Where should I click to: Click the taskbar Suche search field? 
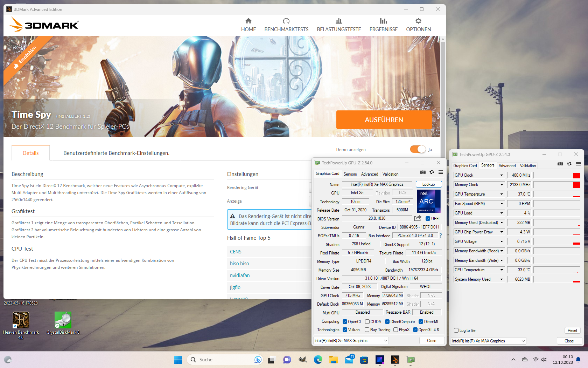(x=224, y=360)
